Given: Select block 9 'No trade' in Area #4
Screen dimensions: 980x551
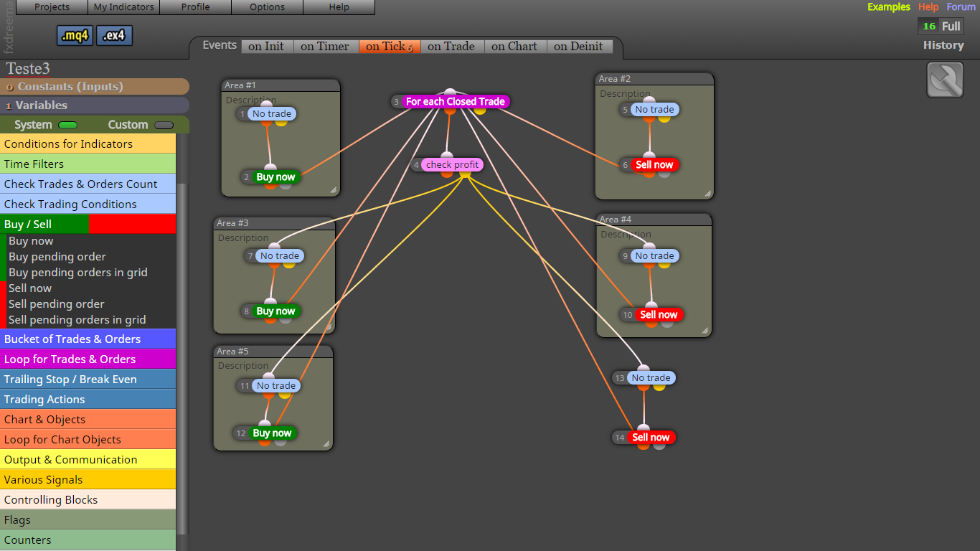Looking at the screenshot, I should tap(654, 256).
